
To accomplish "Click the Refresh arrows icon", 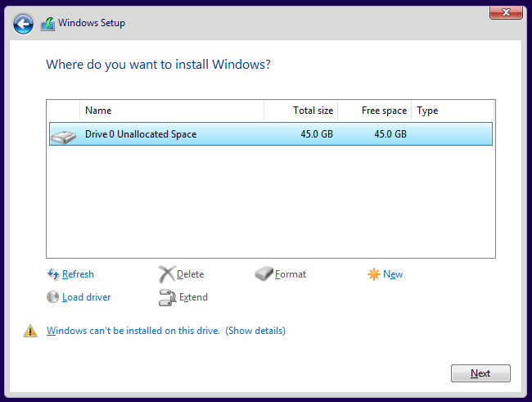I will coord(53,274).
